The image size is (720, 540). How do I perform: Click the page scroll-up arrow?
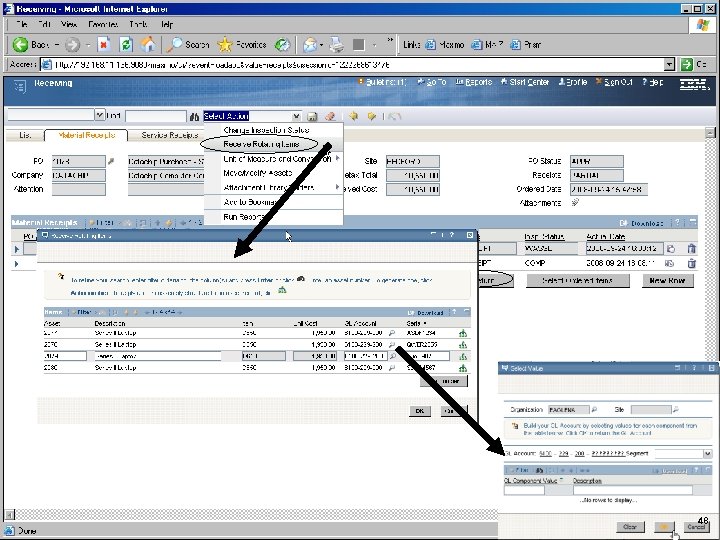(710, 133)
